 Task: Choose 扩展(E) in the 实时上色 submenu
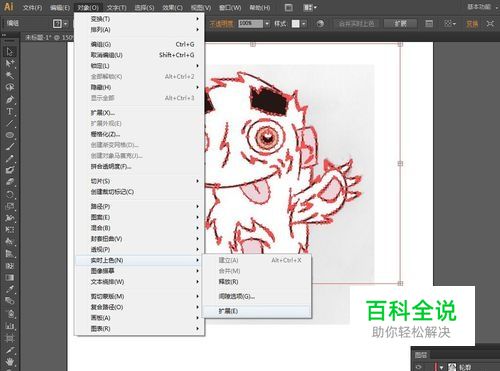257,311
